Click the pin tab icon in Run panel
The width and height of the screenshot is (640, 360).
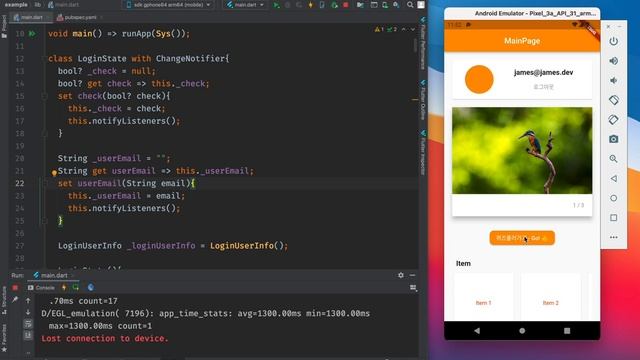15,300
